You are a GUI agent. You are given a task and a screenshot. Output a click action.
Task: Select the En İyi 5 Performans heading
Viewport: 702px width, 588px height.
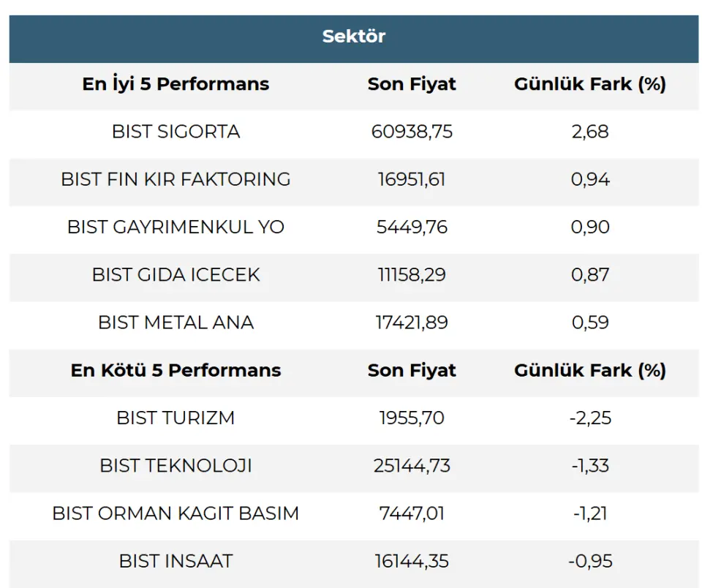coord(175,84)
